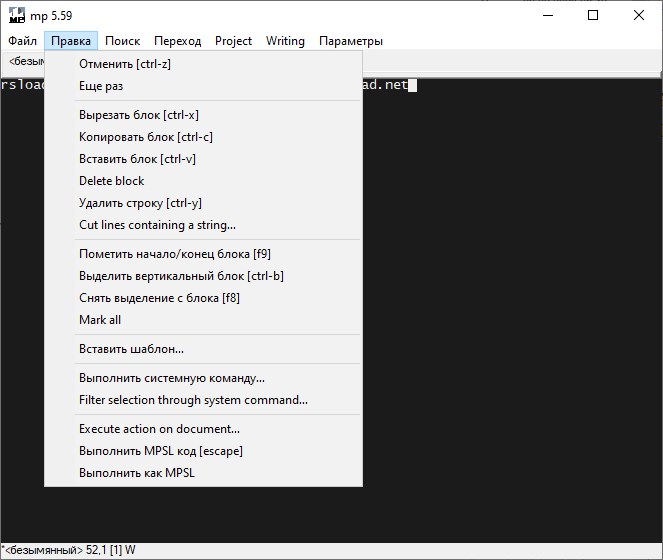Select Выделить вертикальный блок [ctrl-b]

click(203, 276)
